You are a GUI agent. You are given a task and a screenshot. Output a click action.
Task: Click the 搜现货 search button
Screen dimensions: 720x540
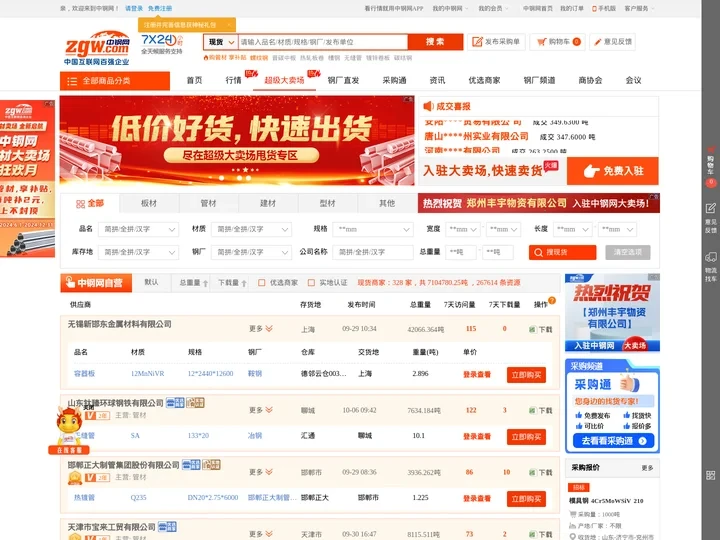tap(562, 252)
